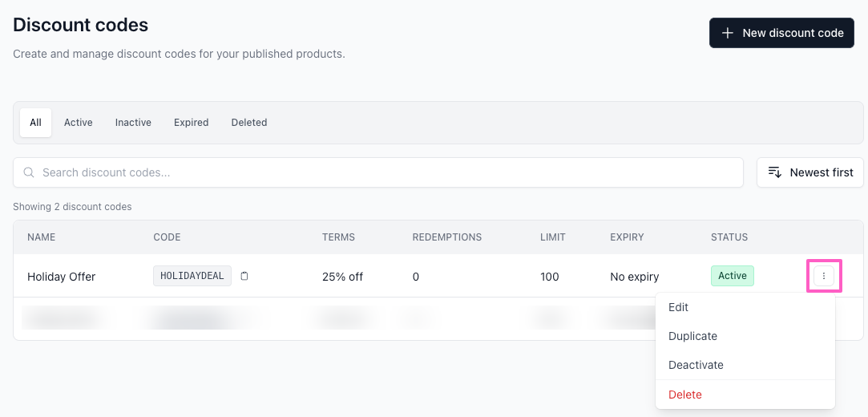This screenshot has width=868, height=417.
Task: Open the Newest first sort dropdown
Action: pyautogui.click(x=809, y=172)
